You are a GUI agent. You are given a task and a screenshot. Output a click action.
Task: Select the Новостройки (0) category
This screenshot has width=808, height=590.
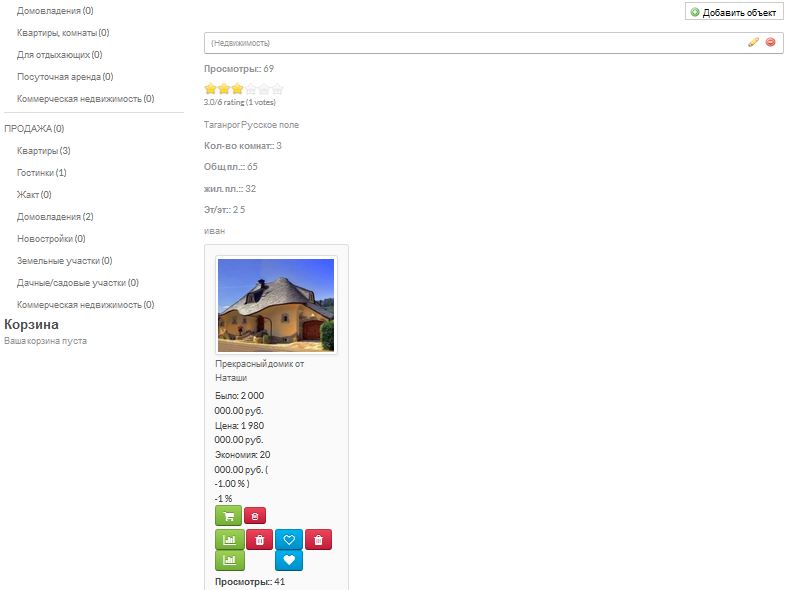click(x=51, y=239)
